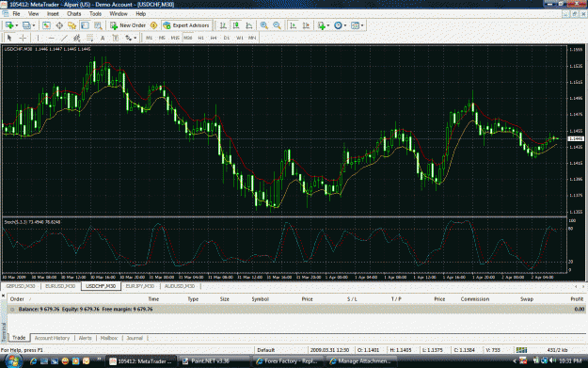Switch to the AUDUSD,M30 chart tab
588x368 pixels.
180,286
